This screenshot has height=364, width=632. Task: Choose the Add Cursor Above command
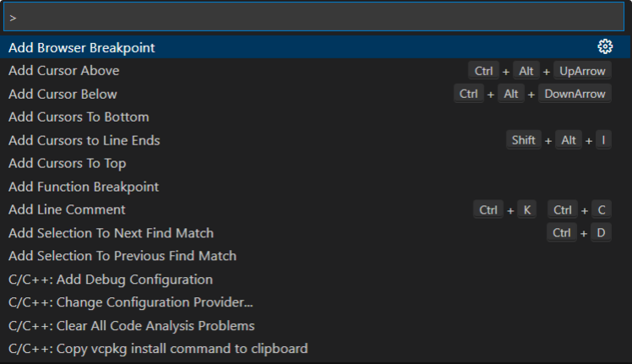tap(64, 71)
